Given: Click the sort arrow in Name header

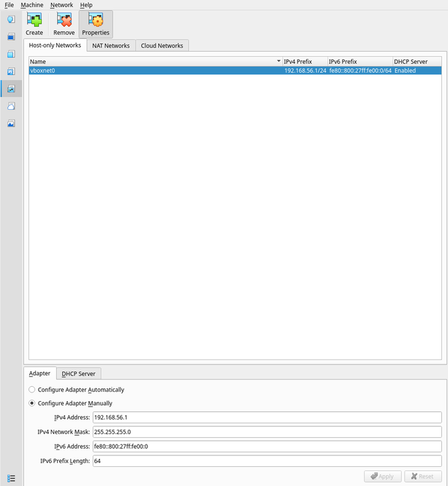Looking at the screenshot, I should (x=278, y=61).
